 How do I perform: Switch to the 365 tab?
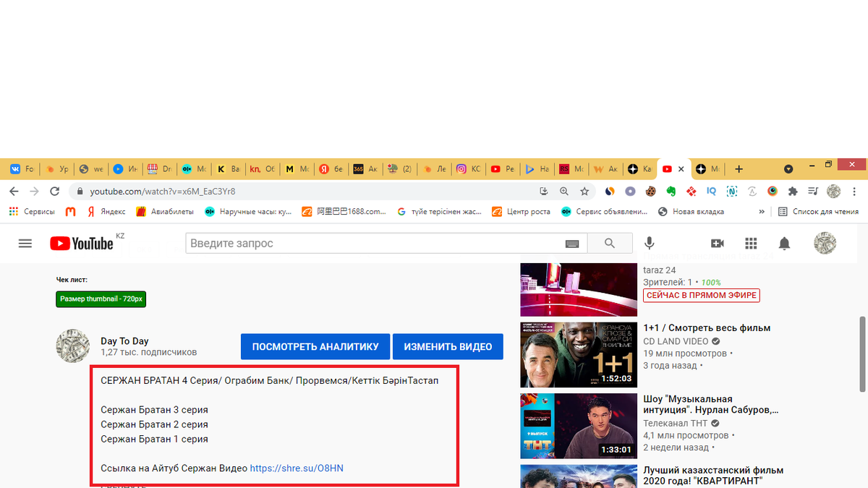pyautogui.click(x=366, y=168)
